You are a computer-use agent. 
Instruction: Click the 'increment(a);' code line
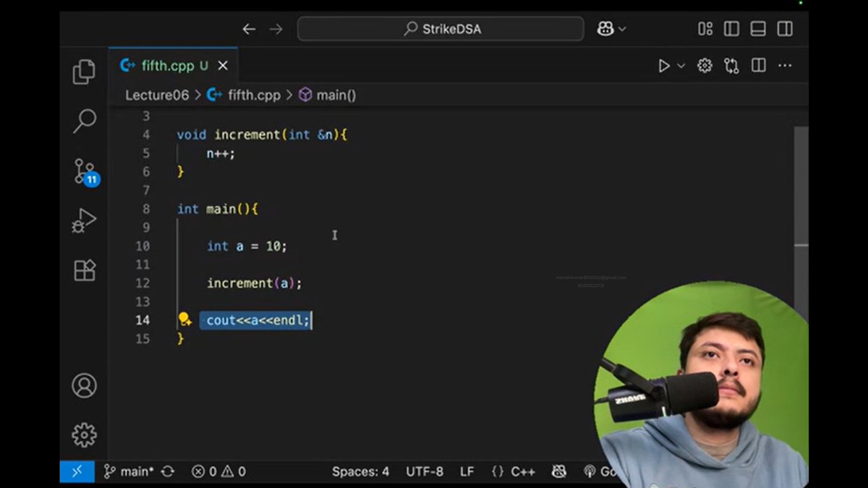[255, 283]
